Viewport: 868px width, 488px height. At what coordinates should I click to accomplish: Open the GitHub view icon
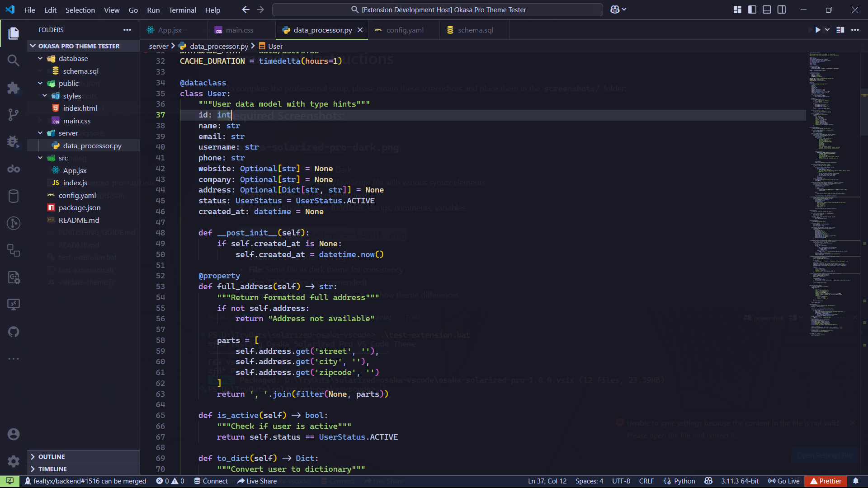[14, 332]
